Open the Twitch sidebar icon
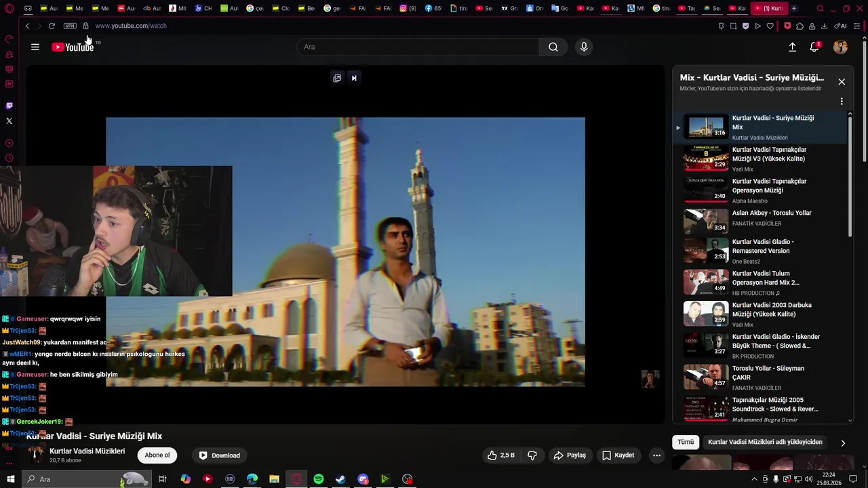 [9, 106]
